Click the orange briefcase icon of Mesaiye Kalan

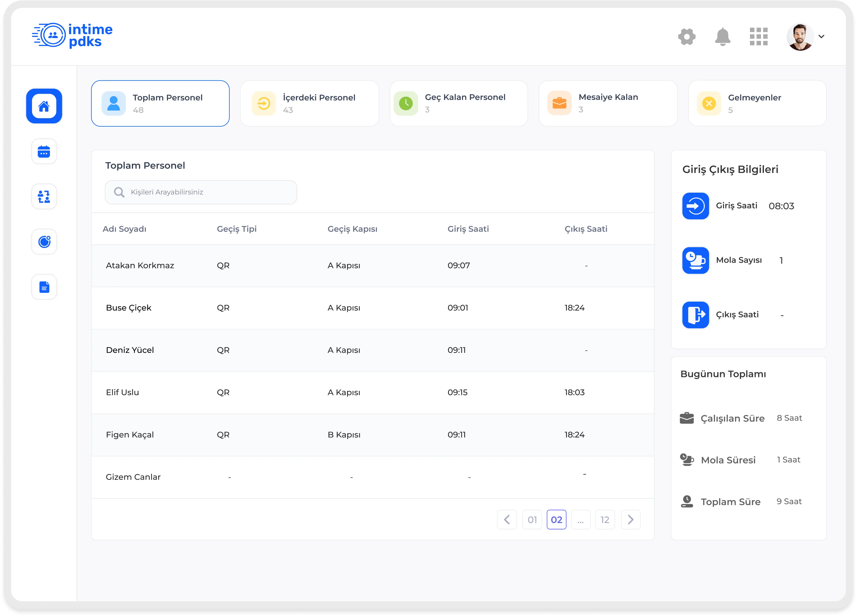(559, 103)
